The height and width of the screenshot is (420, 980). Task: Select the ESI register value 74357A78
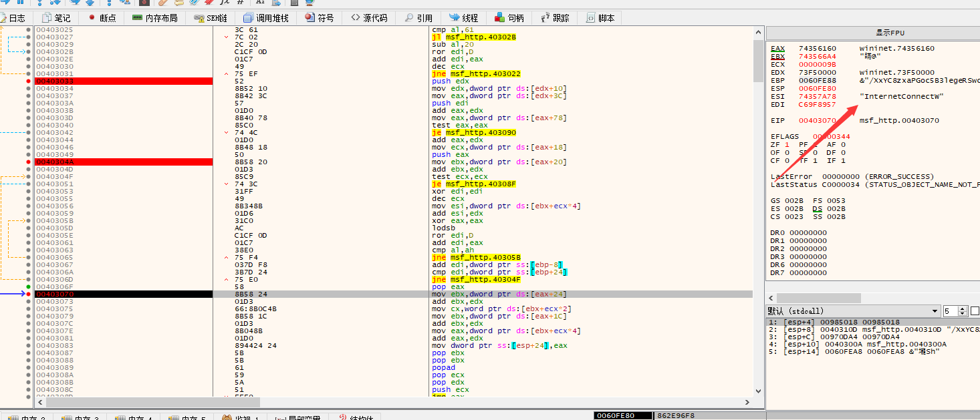[x=817, y=96]
